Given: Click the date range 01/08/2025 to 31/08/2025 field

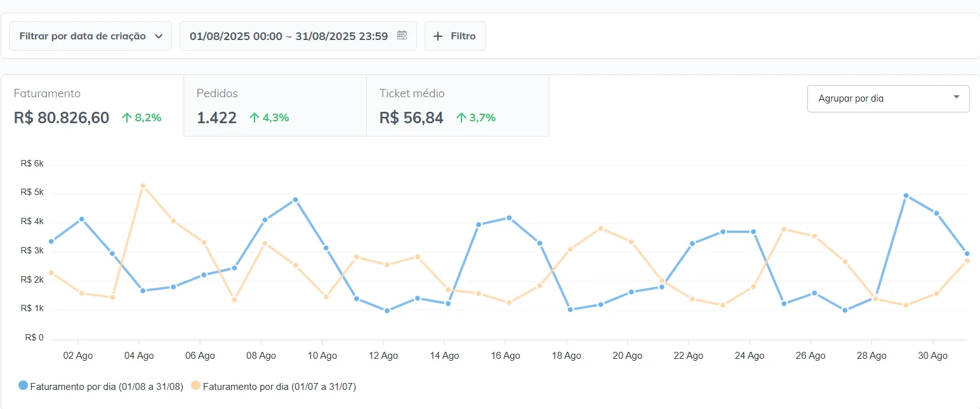Looking at the screenshot, I should [x=289, y=36].
